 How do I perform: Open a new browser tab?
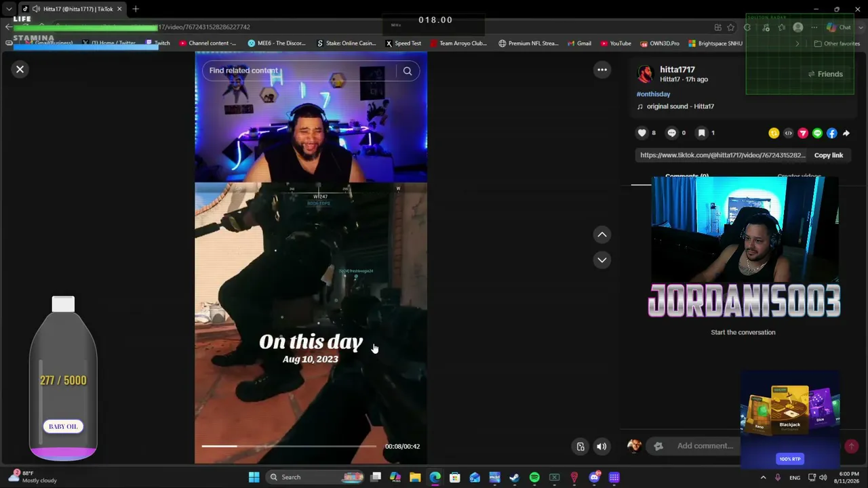click(x=136, y=9)
